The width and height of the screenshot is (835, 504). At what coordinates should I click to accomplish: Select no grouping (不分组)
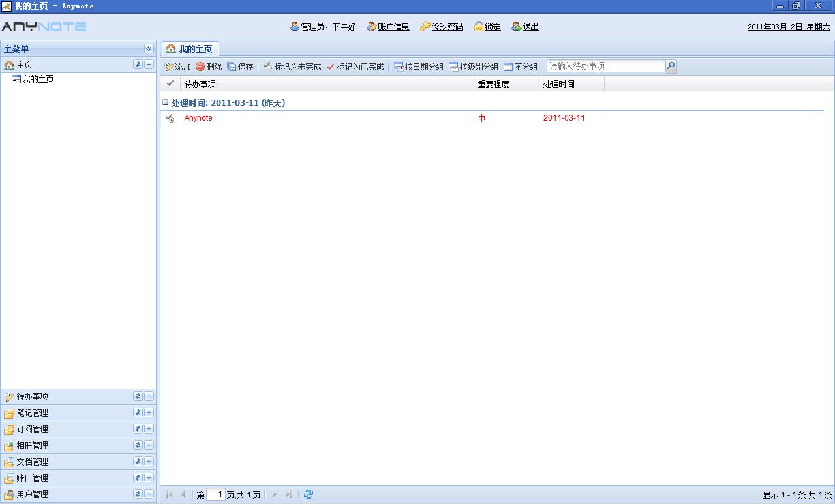click(521, 67)
